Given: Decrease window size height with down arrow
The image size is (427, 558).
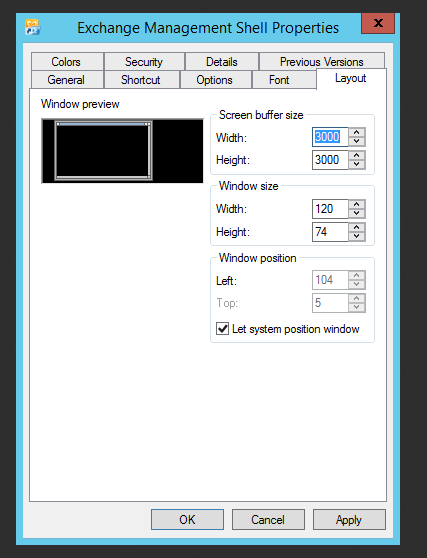Looking at the screenshot, I should tap(357, 237).
